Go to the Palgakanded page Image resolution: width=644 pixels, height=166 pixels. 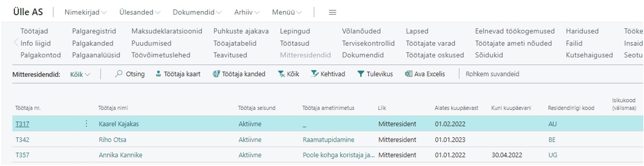pos(92,43)
